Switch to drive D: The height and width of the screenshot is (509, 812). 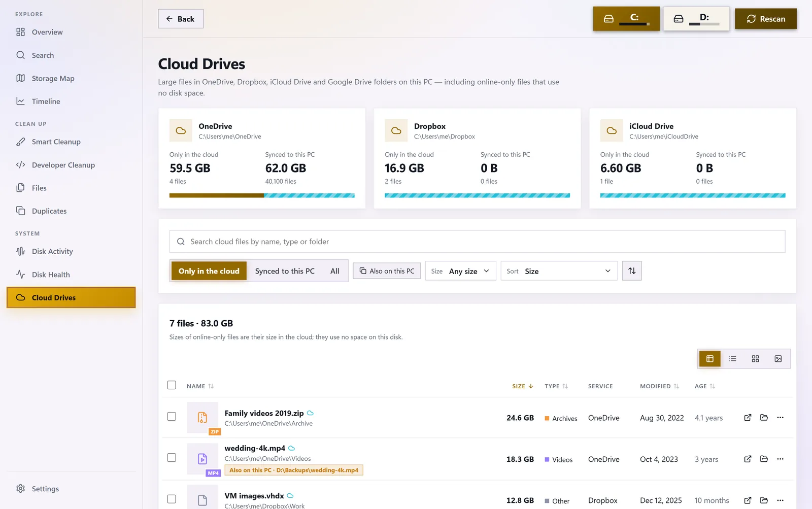point(696,19)
